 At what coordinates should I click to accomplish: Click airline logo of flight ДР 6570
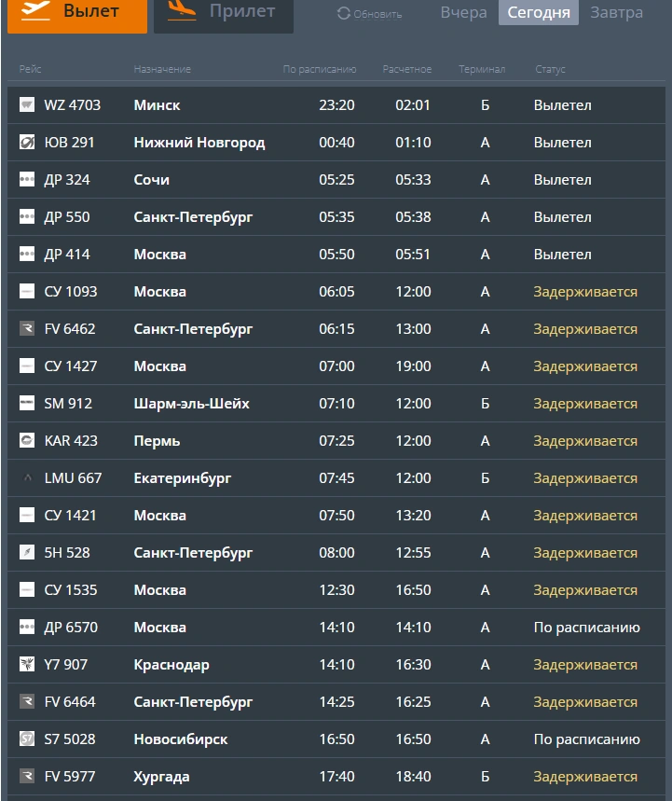(x=27, y=627)
